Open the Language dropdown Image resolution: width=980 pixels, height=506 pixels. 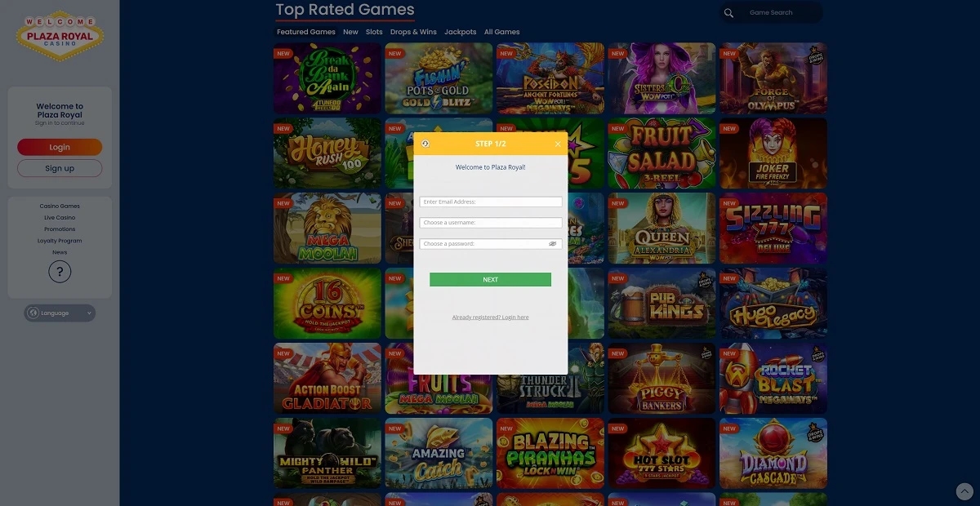[60, 313]
